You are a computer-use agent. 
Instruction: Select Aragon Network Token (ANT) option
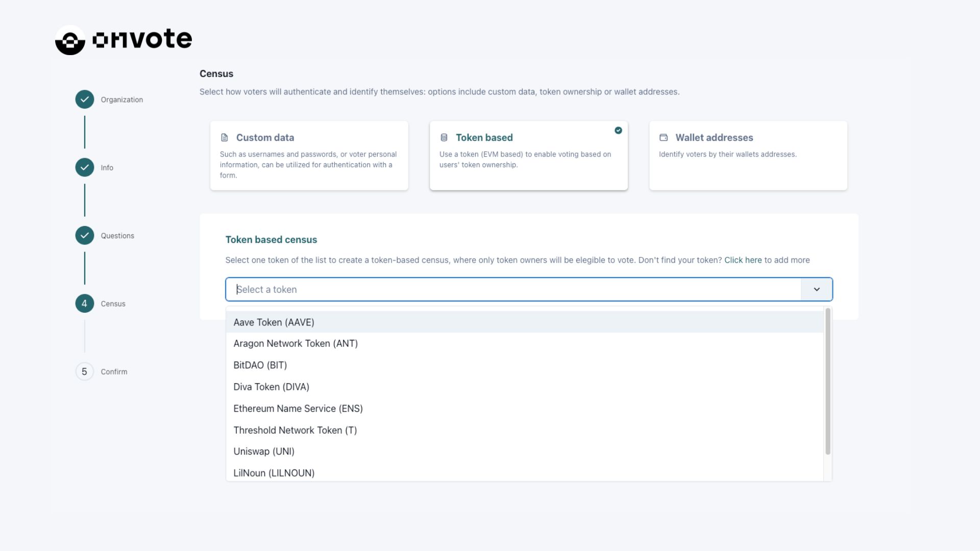click(x=525, y=344)
